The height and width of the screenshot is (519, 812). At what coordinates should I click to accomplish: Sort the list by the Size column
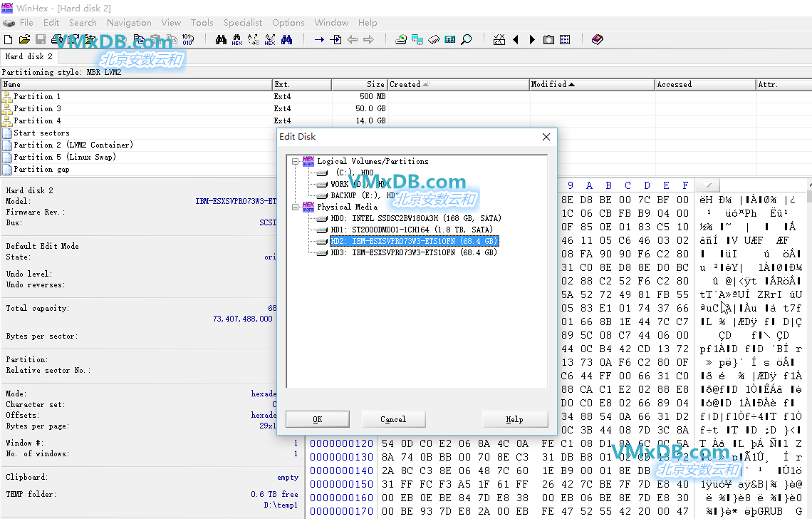pyautogui.click(x=360, y=85)
